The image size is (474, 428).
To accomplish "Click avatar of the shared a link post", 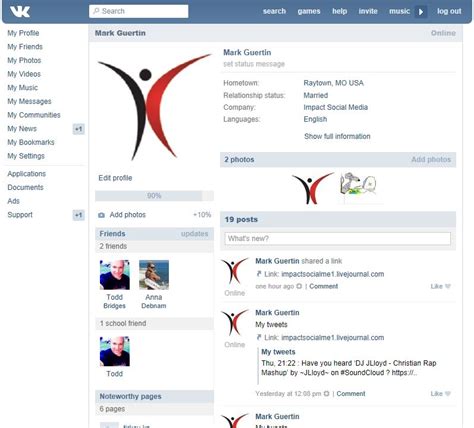I will click(235, 271).
